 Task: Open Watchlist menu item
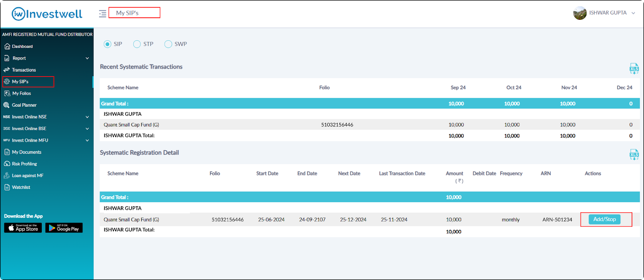(x=21, y=187)
